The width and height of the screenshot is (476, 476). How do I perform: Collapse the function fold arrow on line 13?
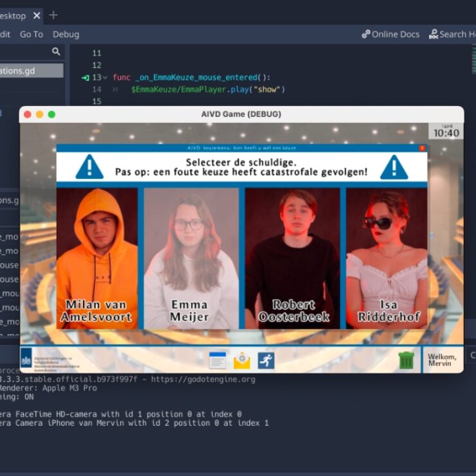105,77
